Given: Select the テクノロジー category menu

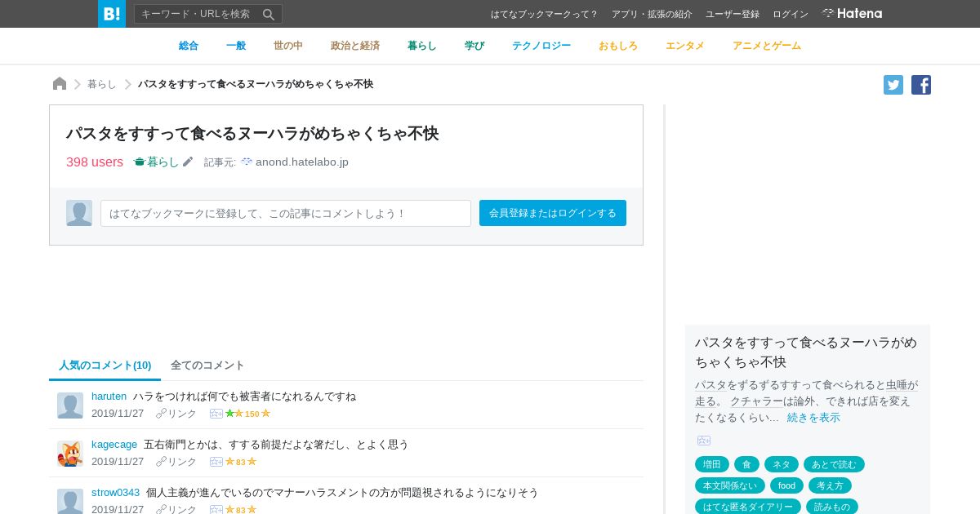Looking at the screenshot, I should (541, 46).
